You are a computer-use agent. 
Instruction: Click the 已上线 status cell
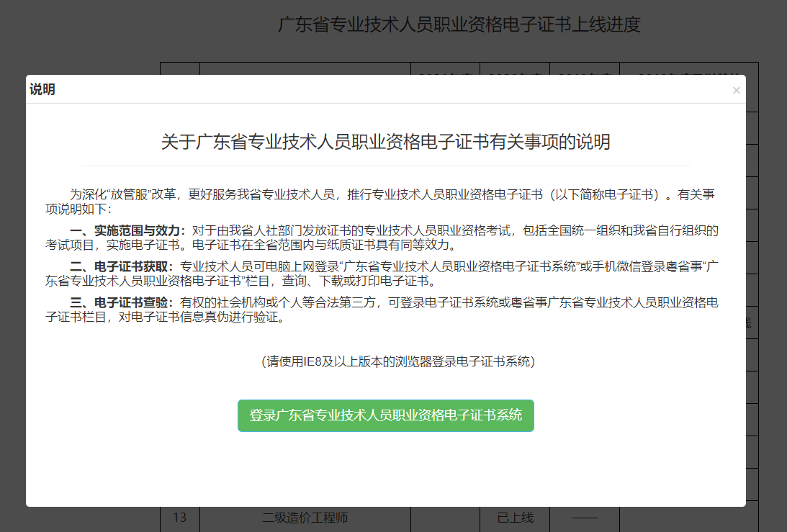pyautogui.click(x=515, y=518)
